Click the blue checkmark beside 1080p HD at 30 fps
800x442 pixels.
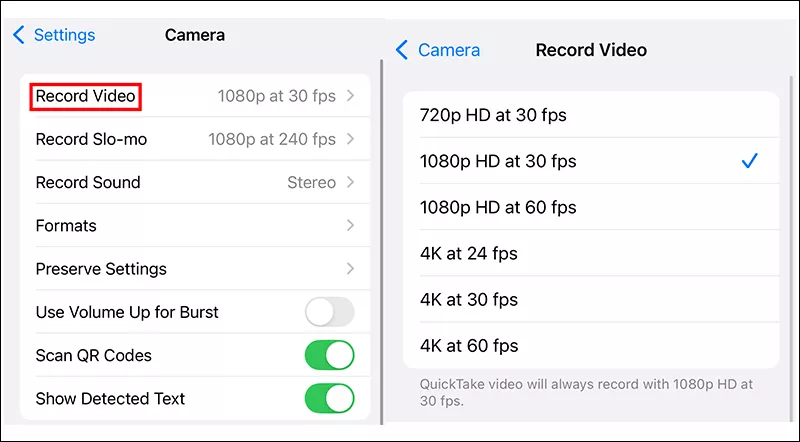749,161
